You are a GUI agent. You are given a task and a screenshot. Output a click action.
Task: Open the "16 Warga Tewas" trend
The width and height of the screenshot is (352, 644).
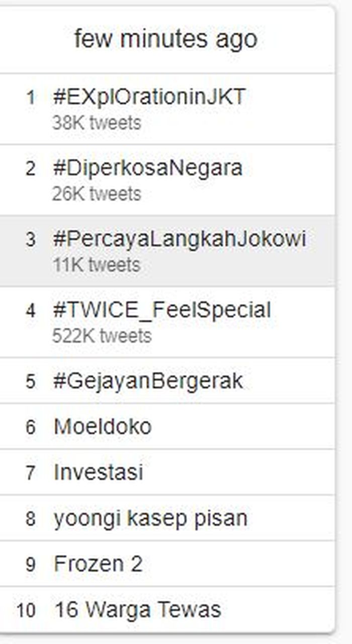(x=137, y=610)
